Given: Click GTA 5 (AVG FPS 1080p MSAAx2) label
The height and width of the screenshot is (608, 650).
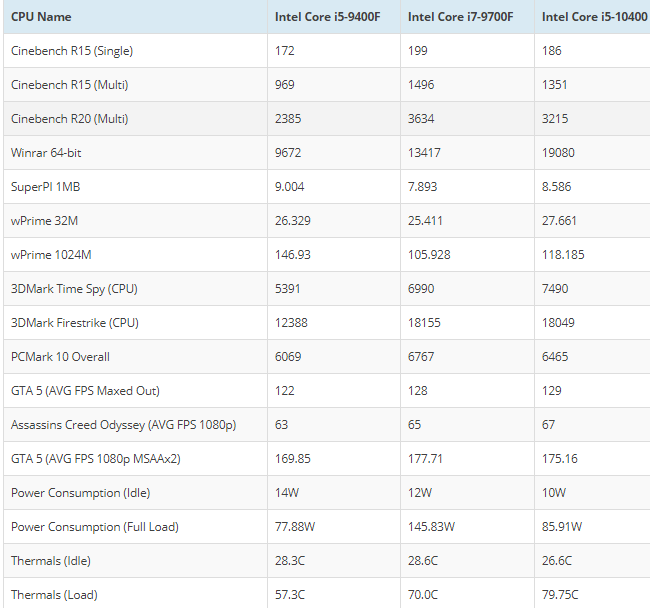Looking at the screenshot, I should point(96,459).
